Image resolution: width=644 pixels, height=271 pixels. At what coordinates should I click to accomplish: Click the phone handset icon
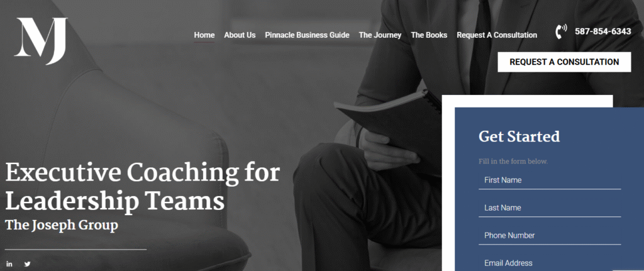(561, 31)
